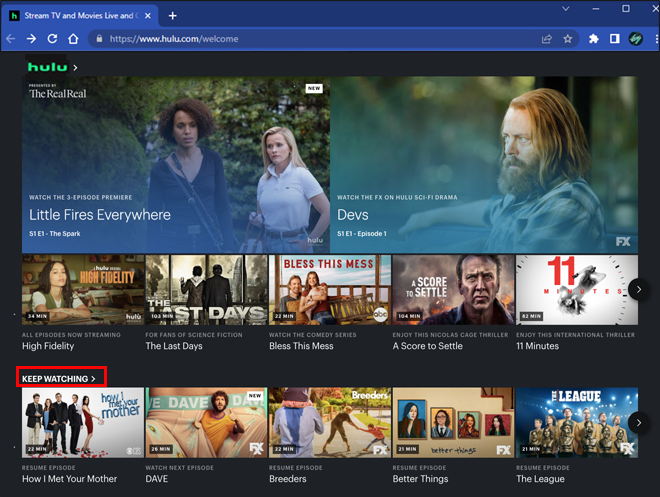Image resolution: width=660 pixels, height=497 pixels.
Task: Open A Score to Settle thumbnail
Action: [x=453, y=290]
